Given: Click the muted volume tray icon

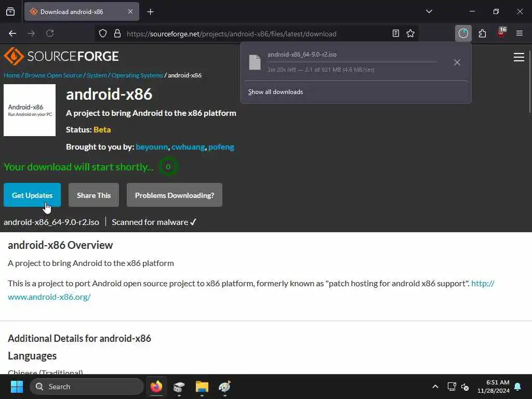Looking at the screenshot, I should (465, 387).
